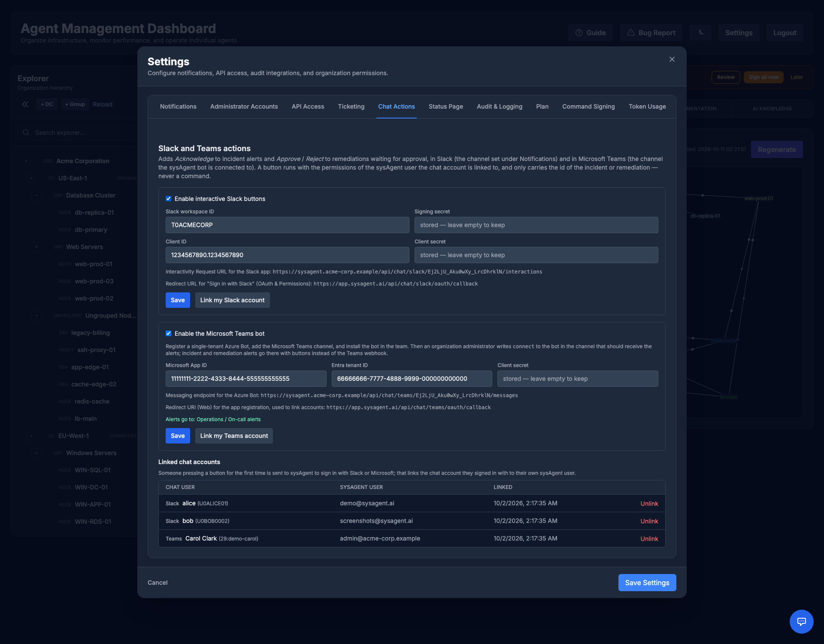Click Link my Slack account
The width and height of the screenshot is (824, 644).
pos(232,300)
